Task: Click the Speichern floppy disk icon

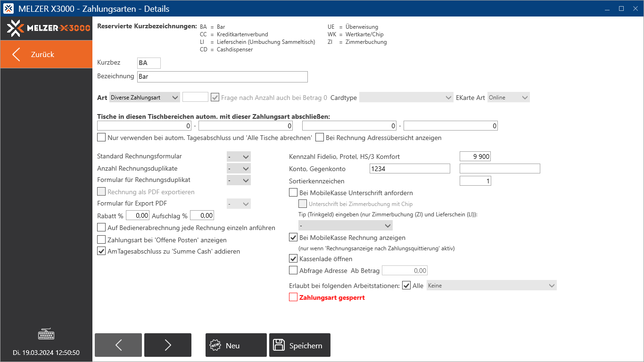Action: coord(279,346)
